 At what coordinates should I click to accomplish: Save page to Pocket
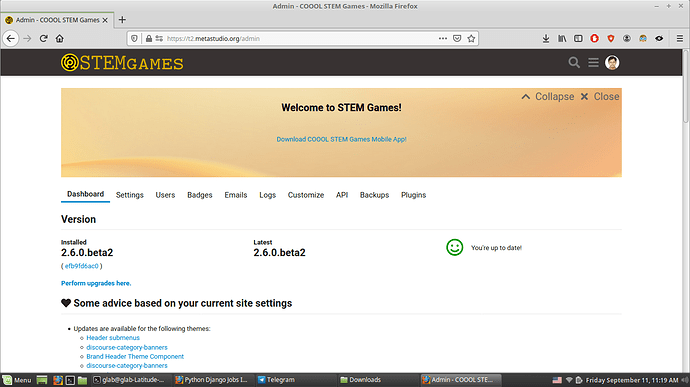[x=457, y=38]
